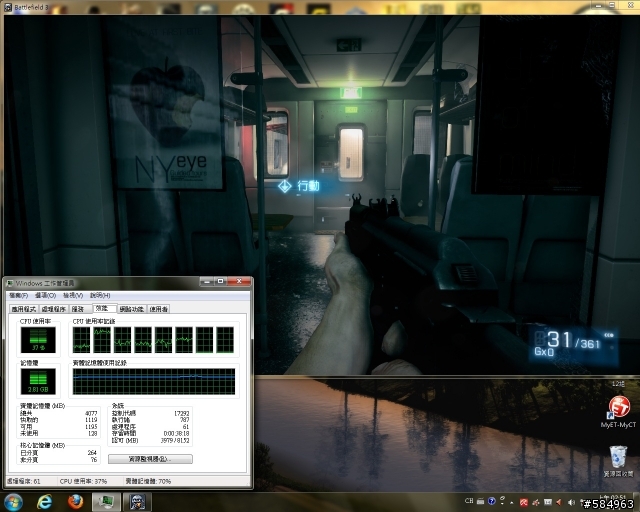Click the 31 / 361 ammo counter
This screenshot has height=512, width=640.
coord(574,341)
